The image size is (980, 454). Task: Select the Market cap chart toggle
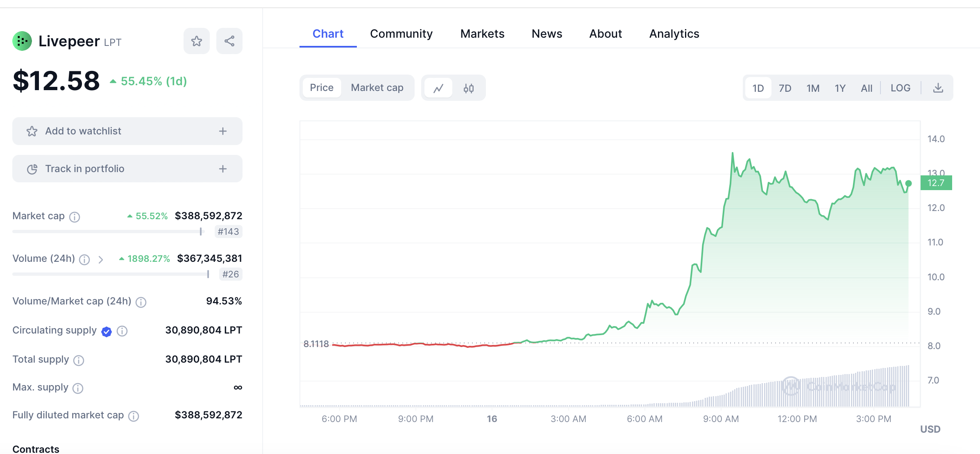377,88
